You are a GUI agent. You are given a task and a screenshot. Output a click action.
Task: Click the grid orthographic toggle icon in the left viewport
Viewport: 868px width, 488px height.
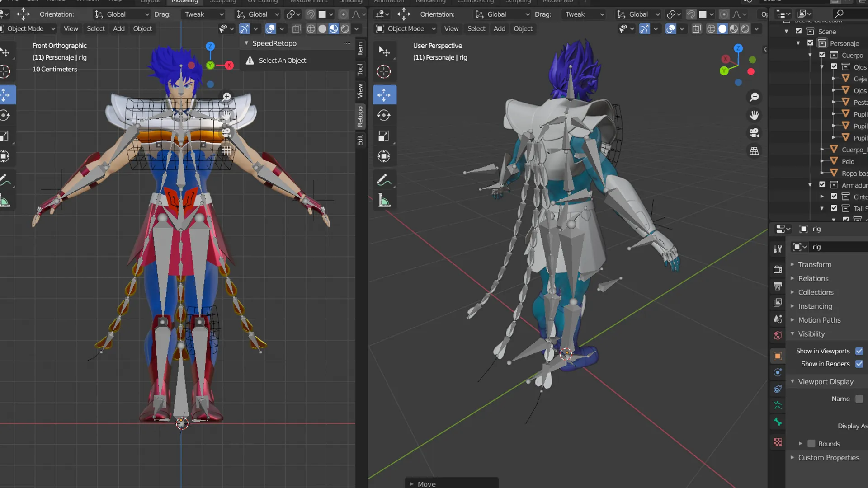226,151
